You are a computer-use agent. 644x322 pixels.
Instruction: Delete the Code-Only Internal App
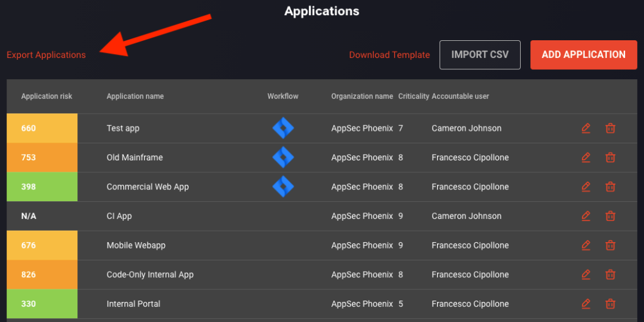click(x=610, y=274)
